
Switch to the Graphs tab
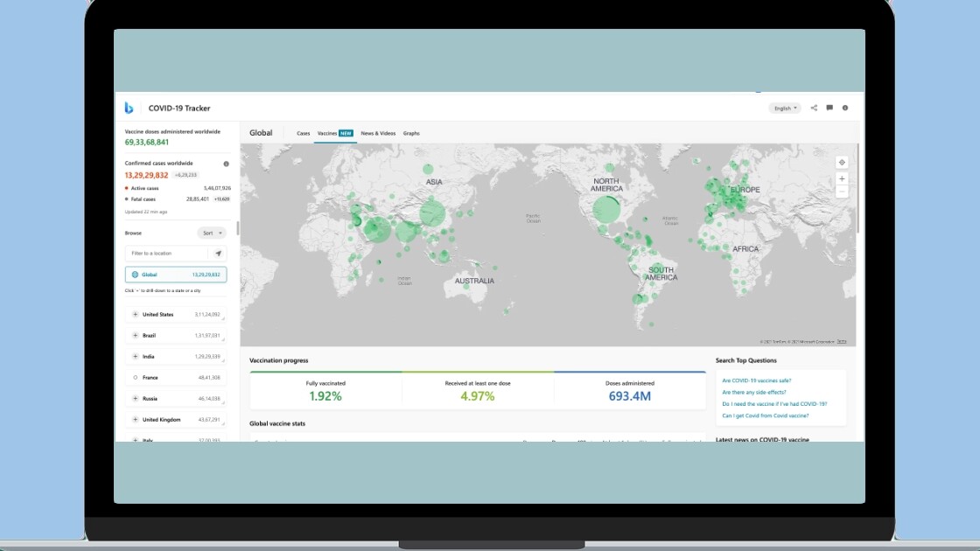click(x=411, y=134)
